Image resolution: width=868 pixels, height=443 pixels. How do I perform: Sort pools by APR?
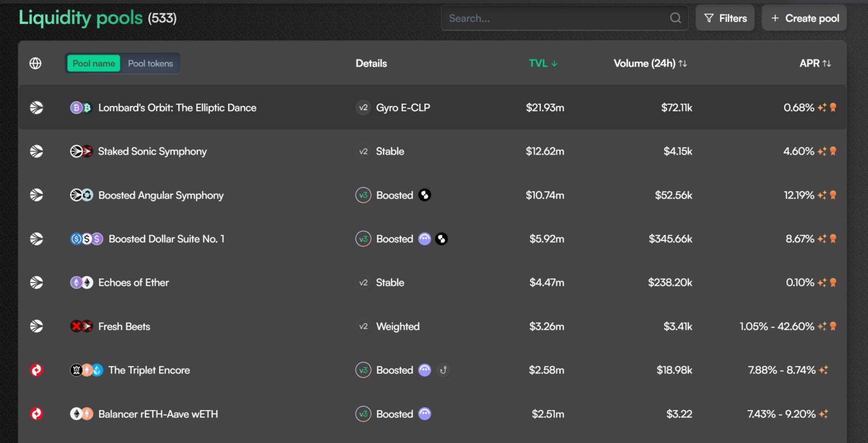[x=815, y=64]
